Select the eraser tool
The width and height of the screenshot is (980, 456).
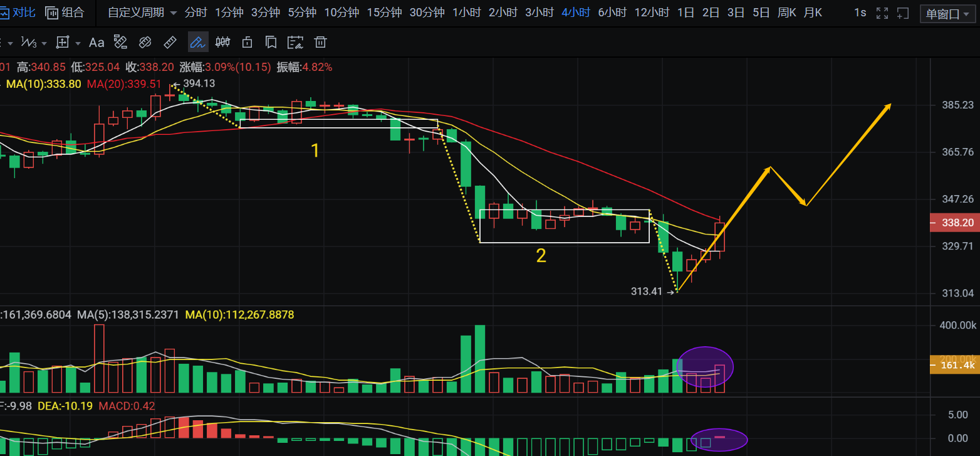(145, 43)
